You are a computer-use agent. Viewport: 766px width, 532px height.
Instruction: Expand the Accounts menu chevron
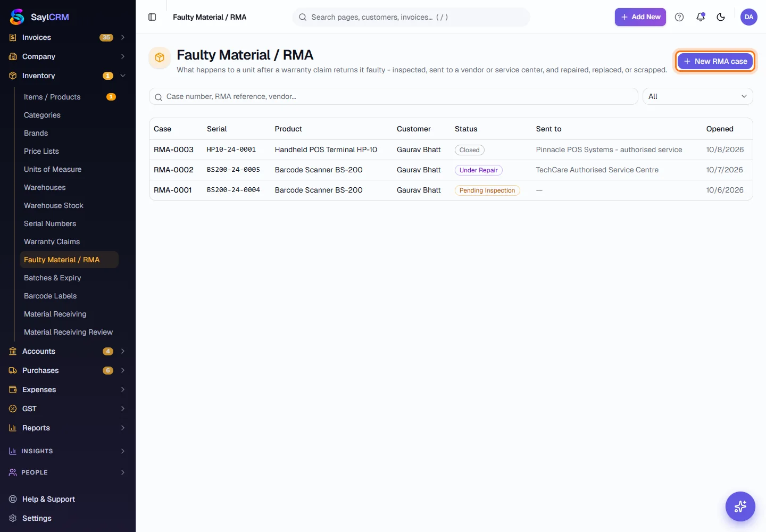tap(123, 351)
